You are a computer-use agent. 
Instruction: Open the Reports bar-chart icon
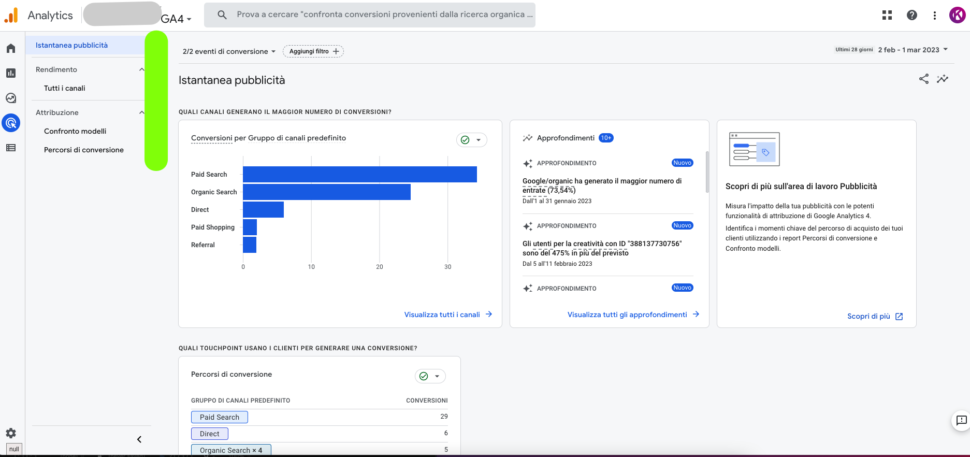click(x=11, y=73)
